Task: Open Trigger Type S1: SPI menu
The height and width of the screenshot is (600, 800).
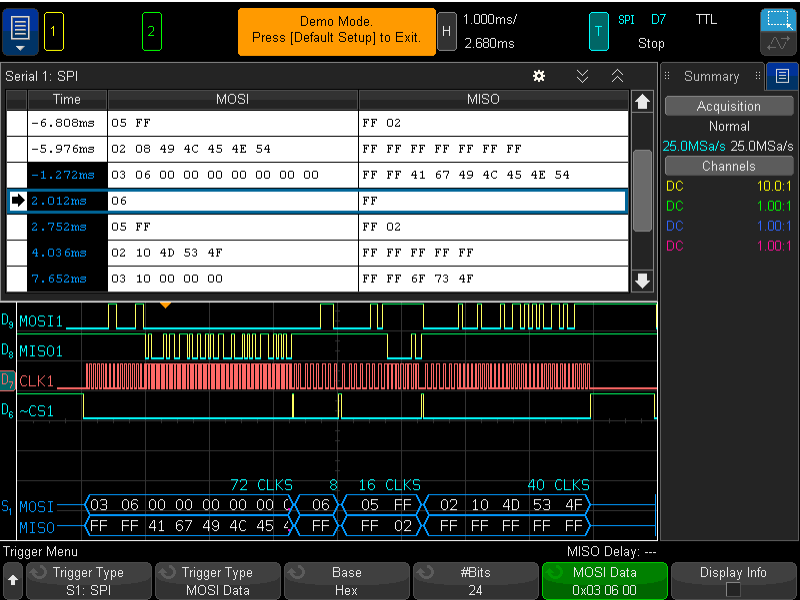Action: click(87, 579)
